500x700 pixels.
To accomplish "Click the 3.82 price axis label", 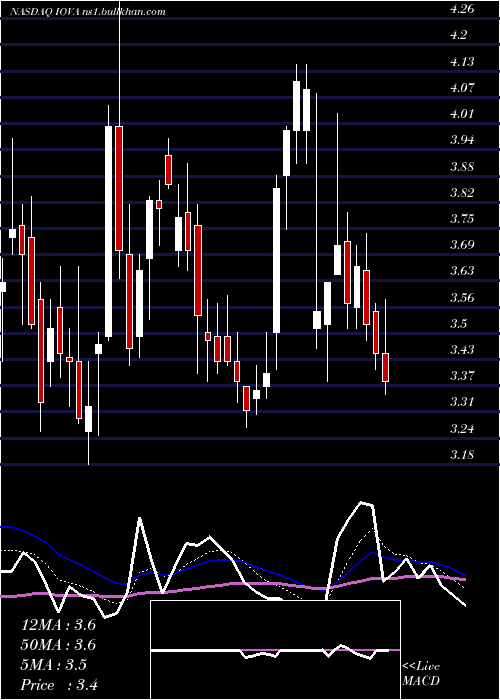I will pyautogui.click(x=462, y=193).
